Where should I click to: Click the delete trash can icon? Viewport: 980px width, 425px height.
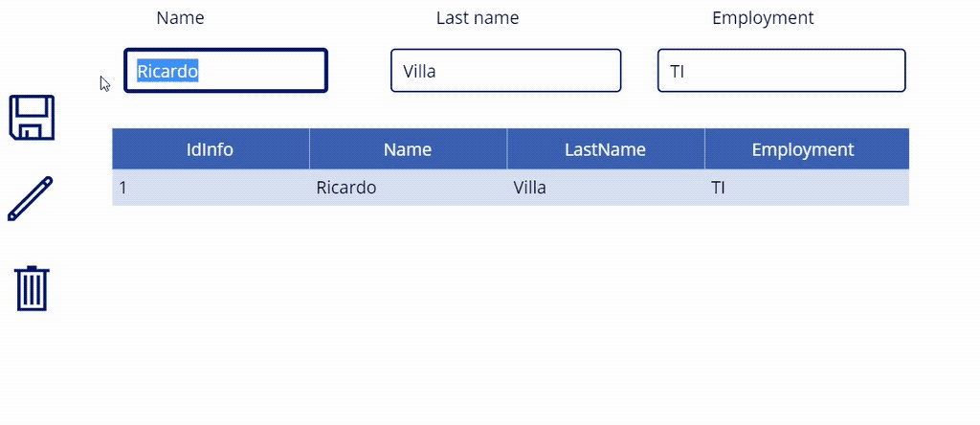click(x=32, y=288)
